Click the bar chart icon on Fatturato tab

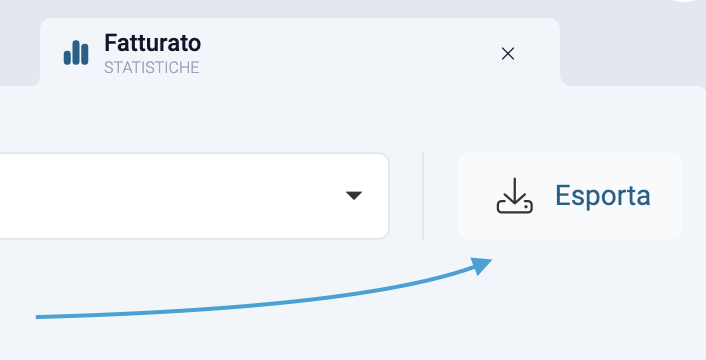point(76,53)
